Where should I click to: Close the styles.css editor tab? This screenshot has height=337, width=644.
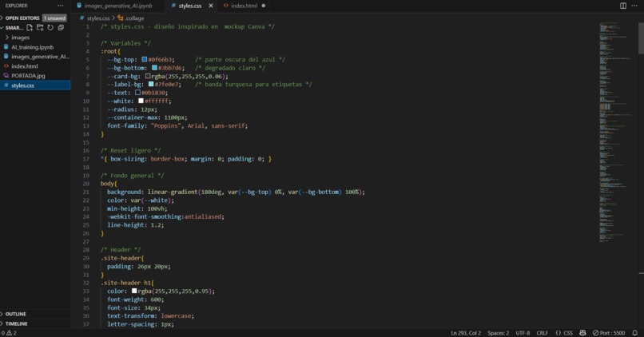[211, 6]
